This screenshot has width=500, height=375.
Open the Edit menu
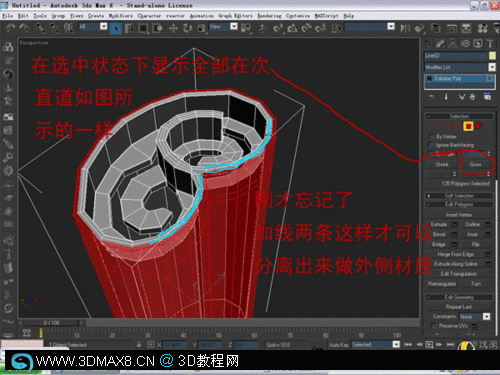tap(23, 16)
